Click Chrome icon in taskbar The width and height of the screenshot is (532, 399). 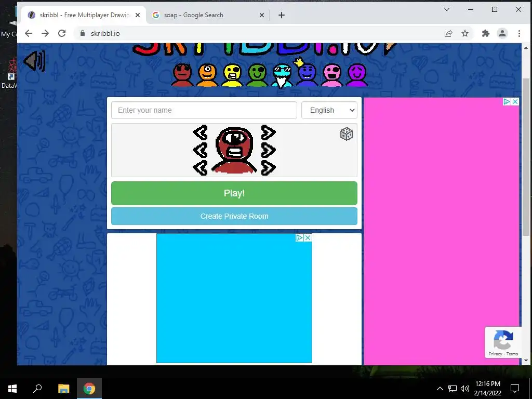pyautogui.click(x=89, y=389)
